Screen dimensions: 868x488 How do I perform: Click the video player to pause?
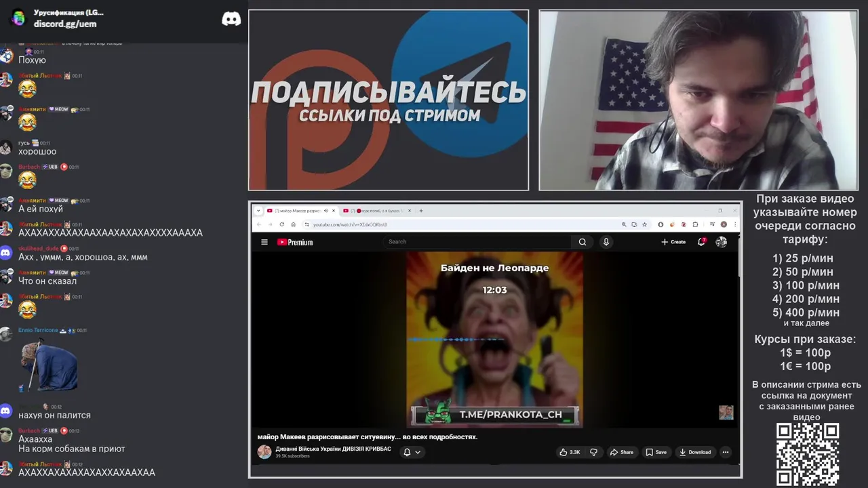[x=494, y=340]
